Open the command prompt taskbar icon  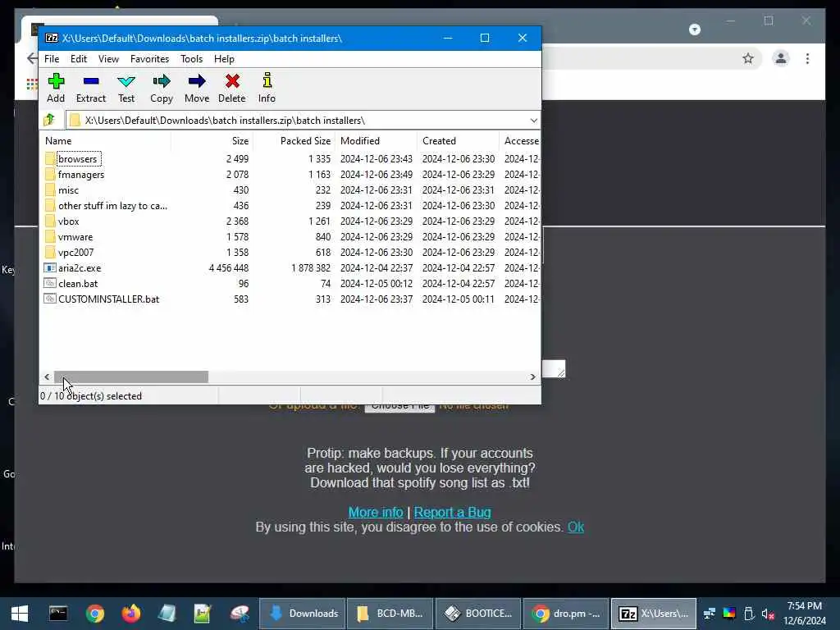tap(58, 614)
